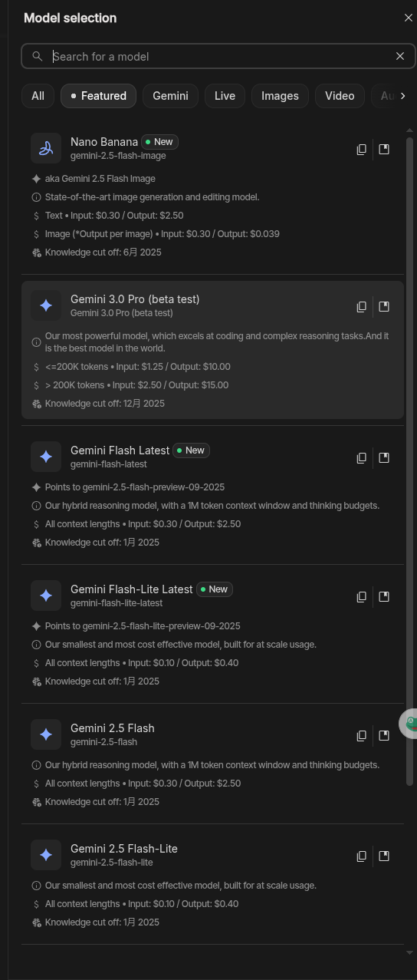Select the Featured filter chip
This screenshot has height=980, width=417.
pyautogui.click(x=98, y=96)
